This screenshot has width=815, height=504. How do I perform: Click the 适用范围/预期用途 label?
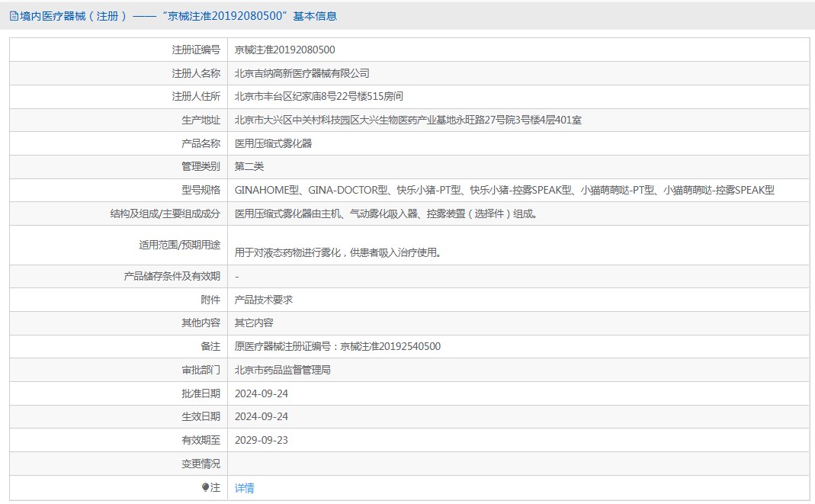click(179, 245)
